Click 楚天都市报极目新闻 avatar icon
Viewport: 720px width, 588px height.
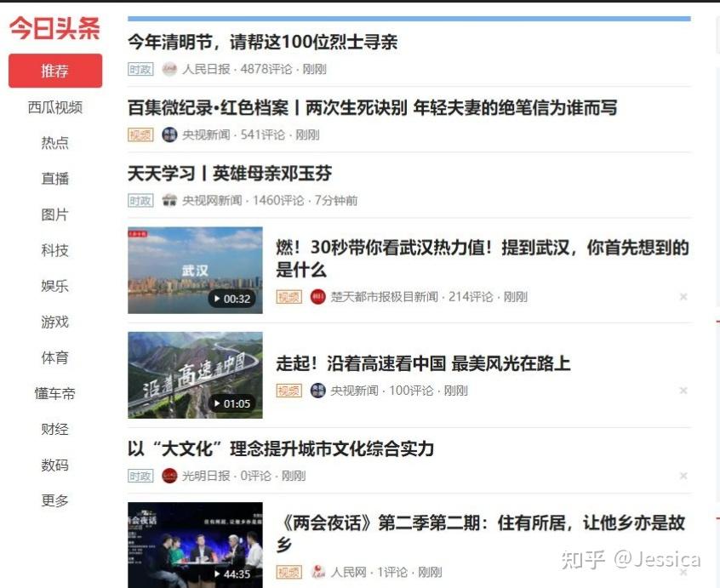pos(317,297)
